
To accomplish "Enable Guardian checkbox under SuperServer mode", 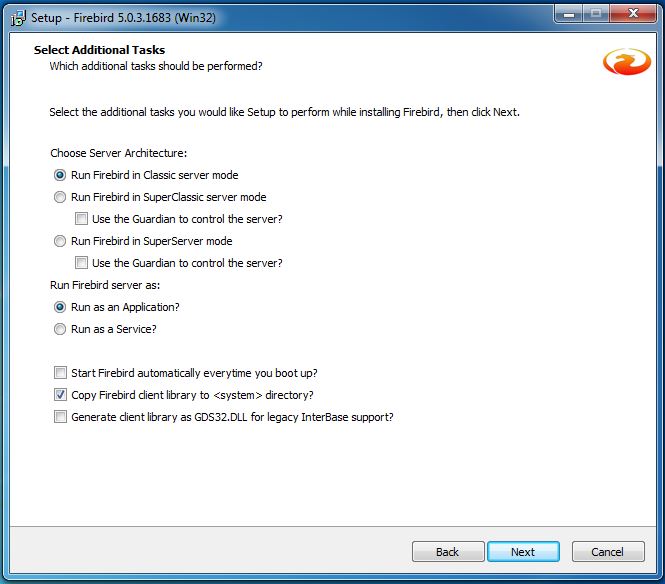I will coord(82,263).
